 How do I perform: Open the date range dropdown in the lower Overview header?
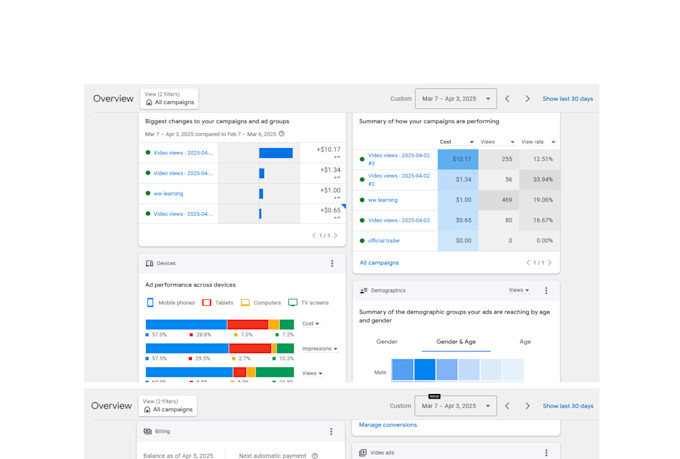tap(455, 406)
